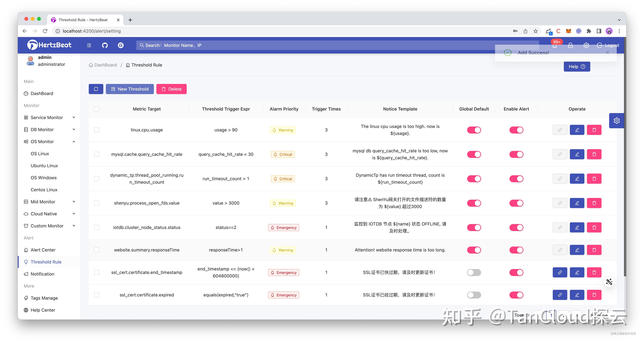Screen dimensions: 644x343
Task: Click the New Threshold button
Action: pyautogui.click(x=130, y=89)
